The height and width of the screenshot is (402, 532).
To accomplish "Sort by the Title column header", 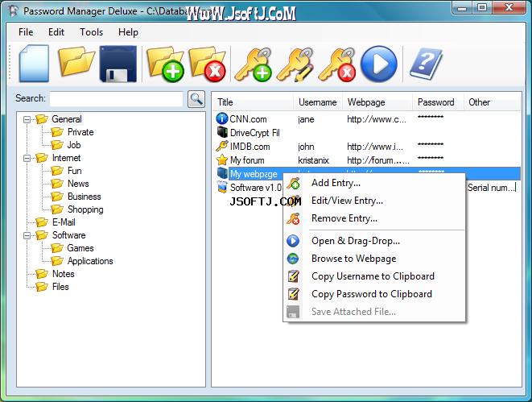I will (253, 102).
